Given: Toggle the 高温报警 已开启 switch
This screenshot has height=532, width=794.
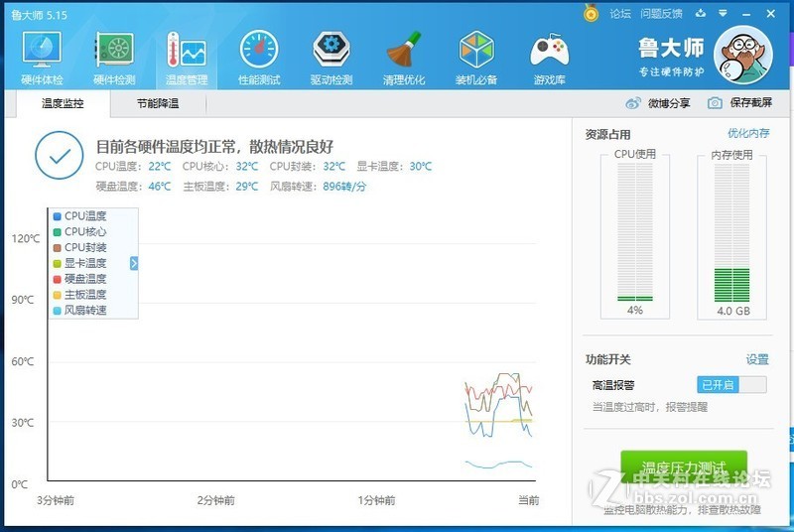Looking at the screenshot, I should 731,385.
